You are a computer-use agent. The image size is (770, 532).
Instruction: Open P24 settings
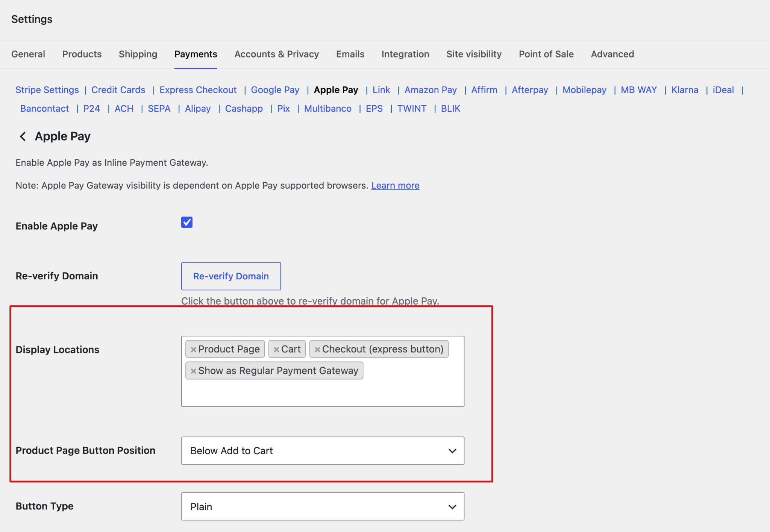pos(92,108)
